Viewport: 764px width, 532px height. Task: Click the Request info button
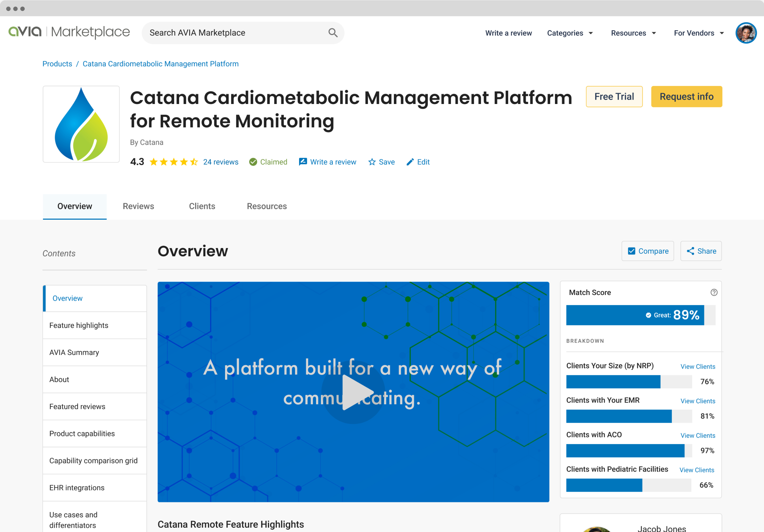(x=686, y=97)
